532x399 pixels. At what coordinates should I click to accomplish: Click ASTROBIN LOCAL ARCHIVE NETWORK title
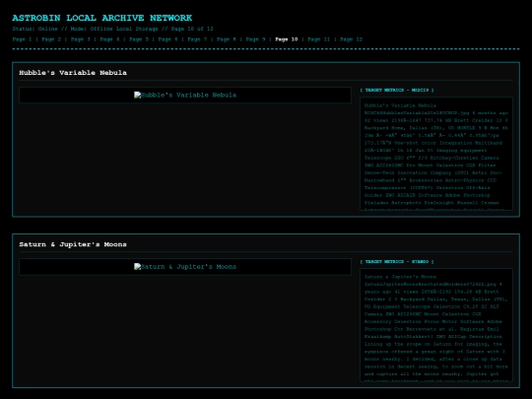point(102,18)
